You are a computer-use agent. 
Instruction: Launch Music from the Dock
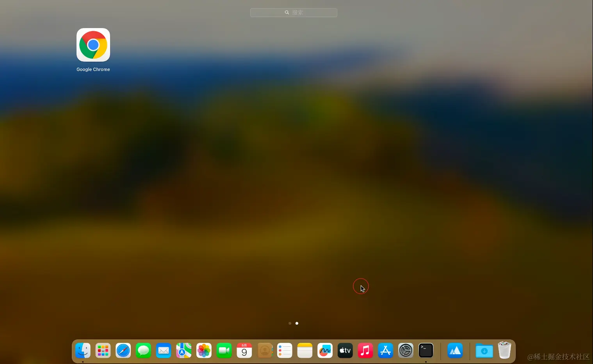click(x=365, y=350)
